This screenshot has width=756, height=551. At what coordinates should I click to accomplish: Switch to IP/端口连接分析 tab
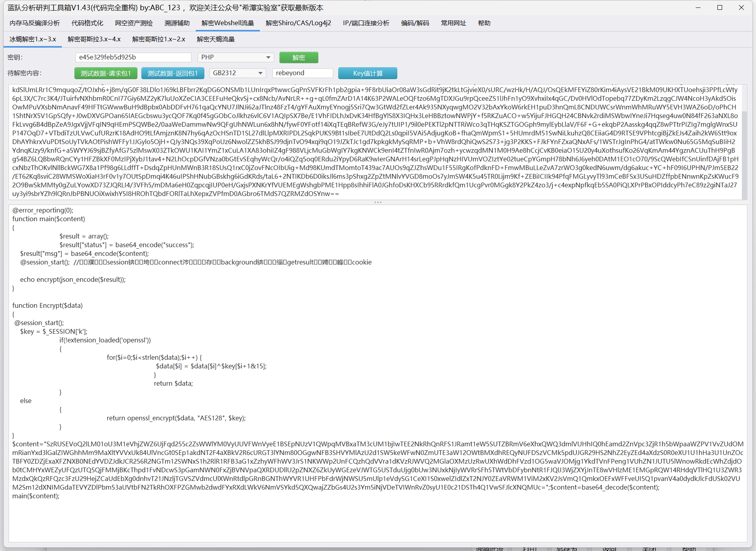pyautogui.click(x=366, y=23)
